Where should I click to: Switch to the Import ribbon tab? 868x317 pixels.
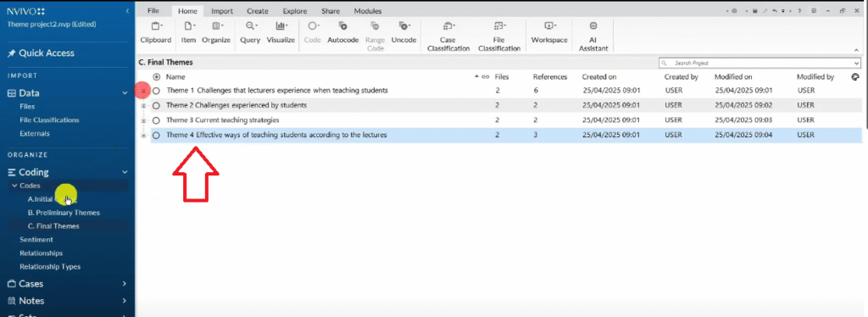222,11
